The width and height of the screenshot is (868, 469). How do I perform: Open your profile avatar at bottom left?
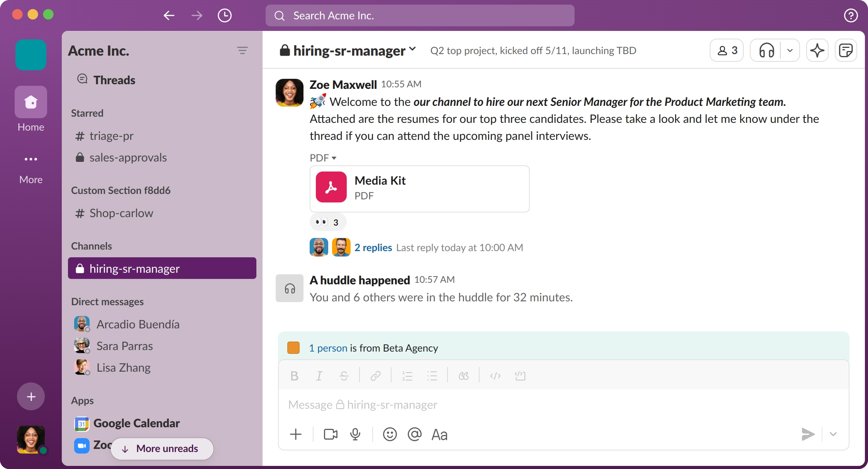click(x=31, y=440)
